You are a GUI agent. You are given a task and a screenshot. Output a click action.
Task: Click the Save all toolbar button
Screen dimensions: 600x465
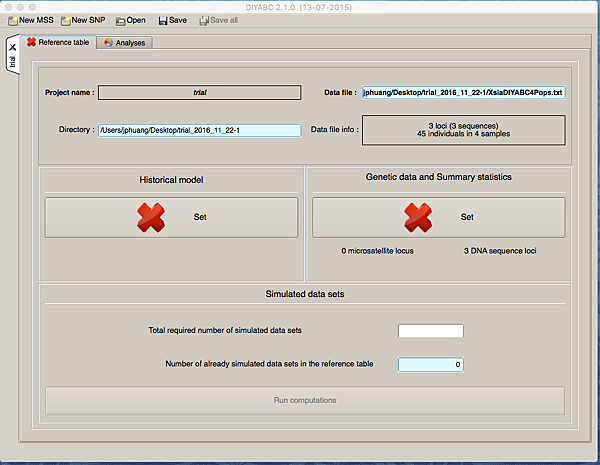218,20
